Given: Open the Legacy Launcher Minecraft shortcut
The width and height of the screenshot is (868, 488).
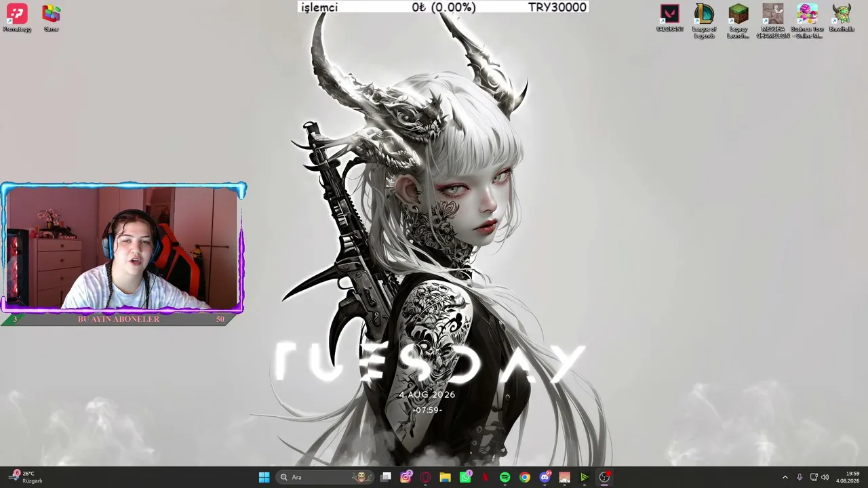Looking at the screenshot, I should [x=738, y=21].
